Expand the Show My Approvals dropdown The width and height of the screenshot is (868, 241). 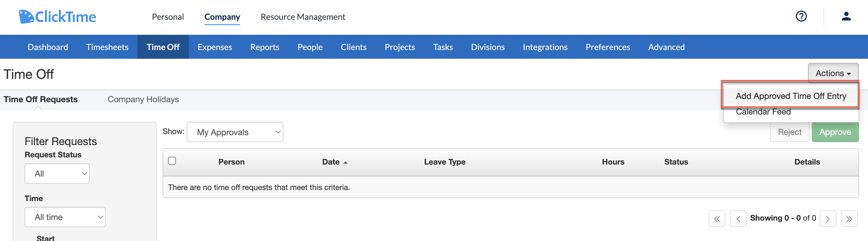pyautogui.click(x=235, y=132)
